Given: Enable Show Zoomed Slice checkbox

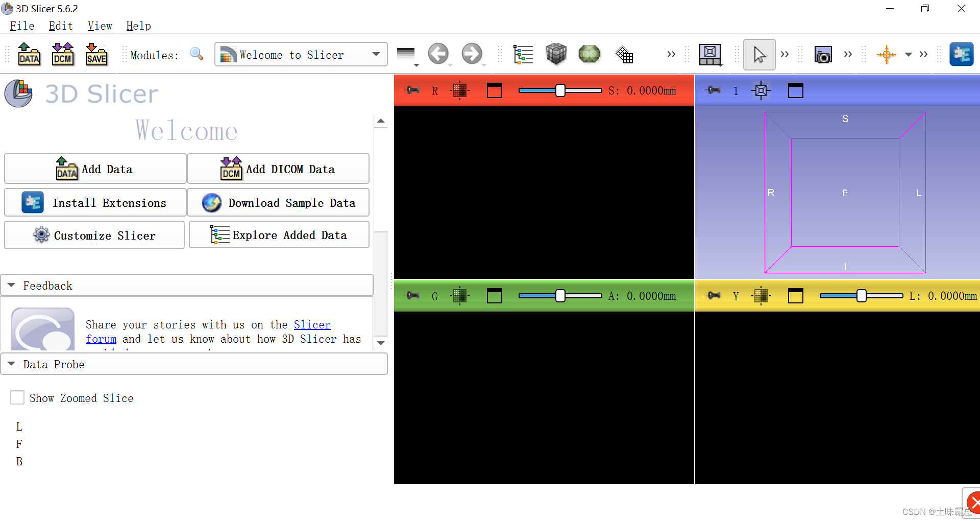Looking at the screenshot, I should tap(17, 397).
